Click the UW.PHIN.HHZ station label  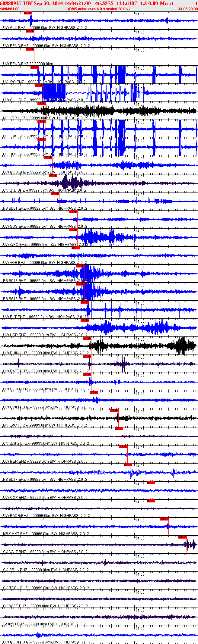click(46, 353)
